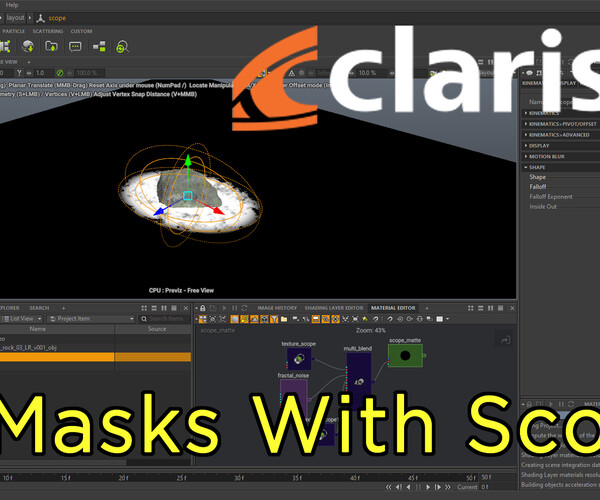The height and width of the screenshot is (500, 600).
Task: Select the multi_blend node
Action: pyautogui.click(x=359, y=381)
